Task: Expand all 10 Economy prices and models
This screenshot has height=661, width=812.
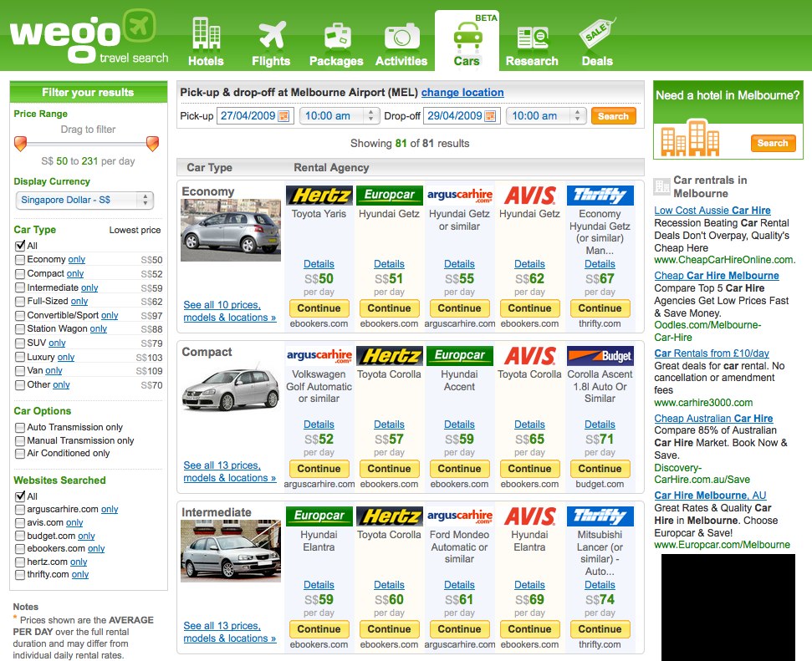Action: point(229,311)
